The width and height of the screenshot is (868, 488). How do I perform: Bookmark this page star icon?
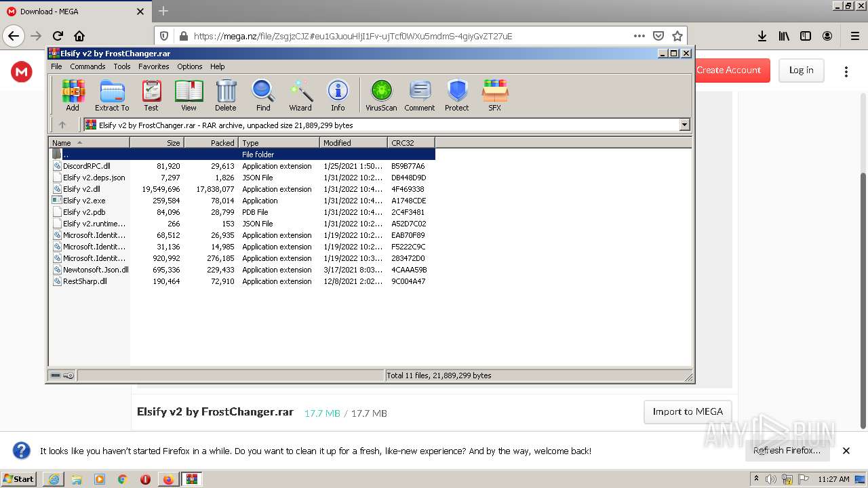point(677,36)
